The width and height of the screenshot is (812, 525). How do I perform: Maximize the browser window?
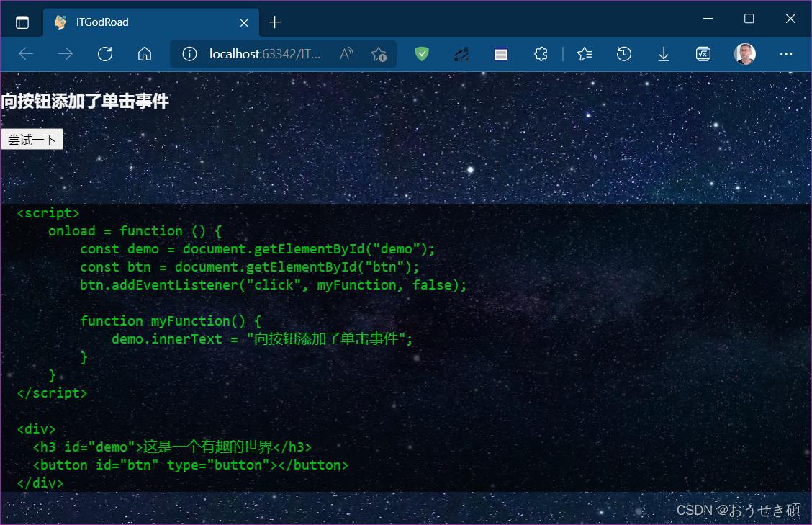749,19
